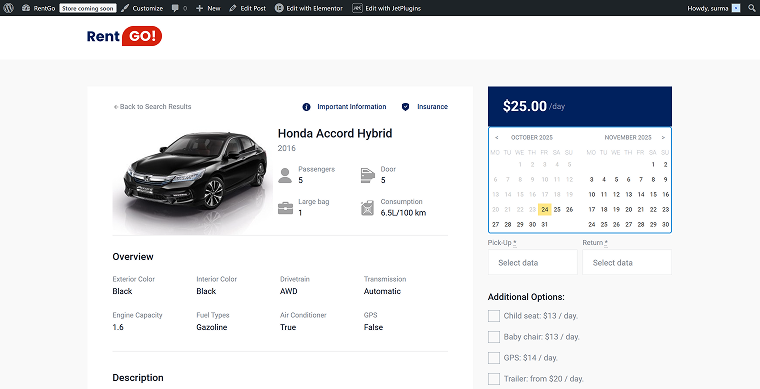Click the Consumption fuel can icon
This screenshot has width=760, height=389.
pyautogui.click(x=367, y=208)
